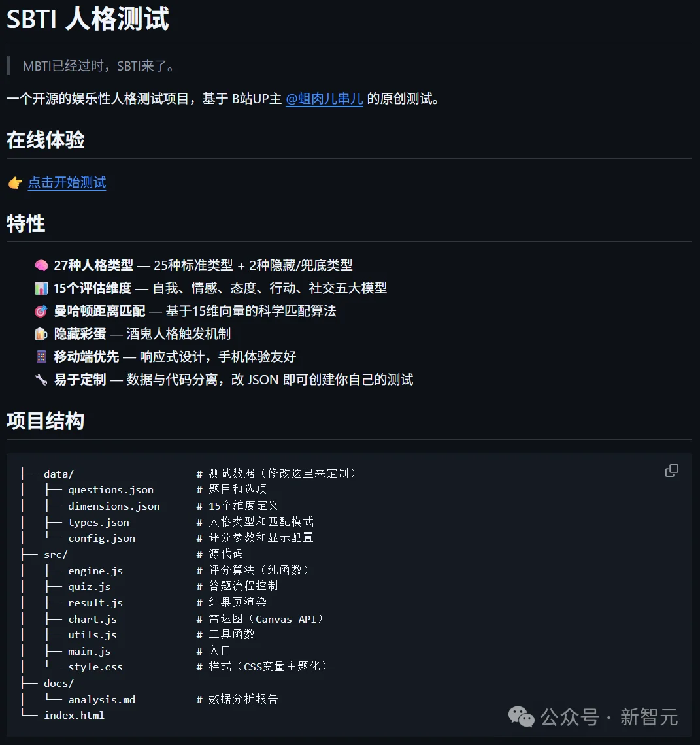The width and height of the screenshot is (700, 745).
Task: Select index.html at the tree bottom
Action: [74, 715]
